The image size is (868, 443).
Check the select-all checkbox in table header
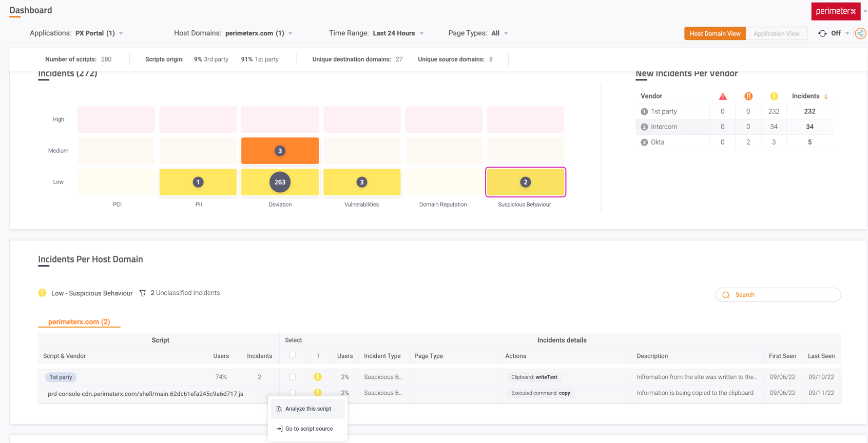click(293, 355)
